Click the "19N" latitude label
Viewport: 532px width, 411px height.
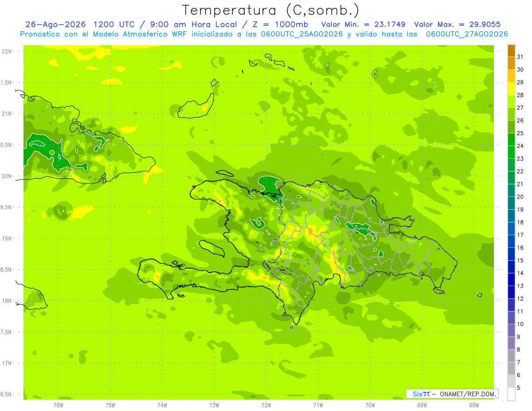click(7, 239)
